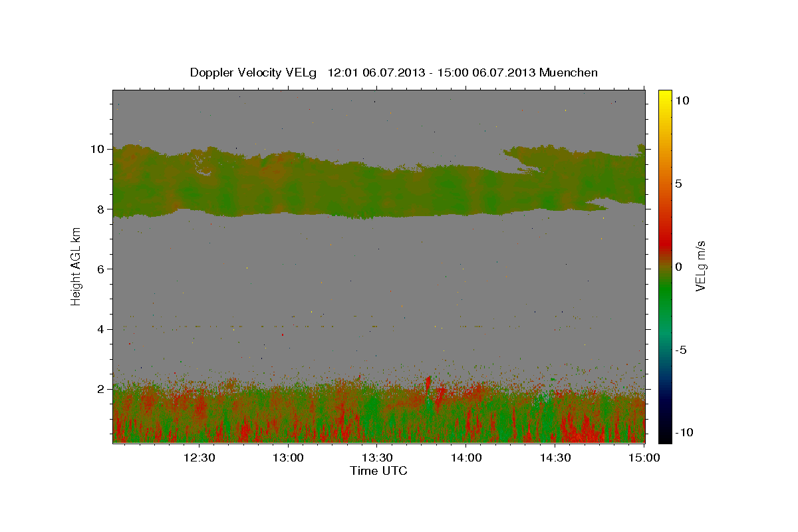Click the 12:30 time tick label
The width and height of the screenshot is (798, 532).
(x=199, y=458)
